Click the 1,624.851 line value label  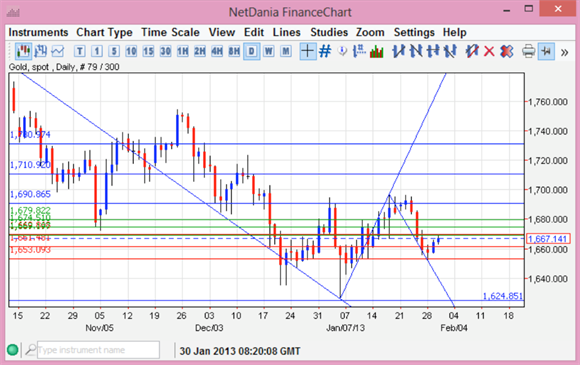(x=503, y=296)
